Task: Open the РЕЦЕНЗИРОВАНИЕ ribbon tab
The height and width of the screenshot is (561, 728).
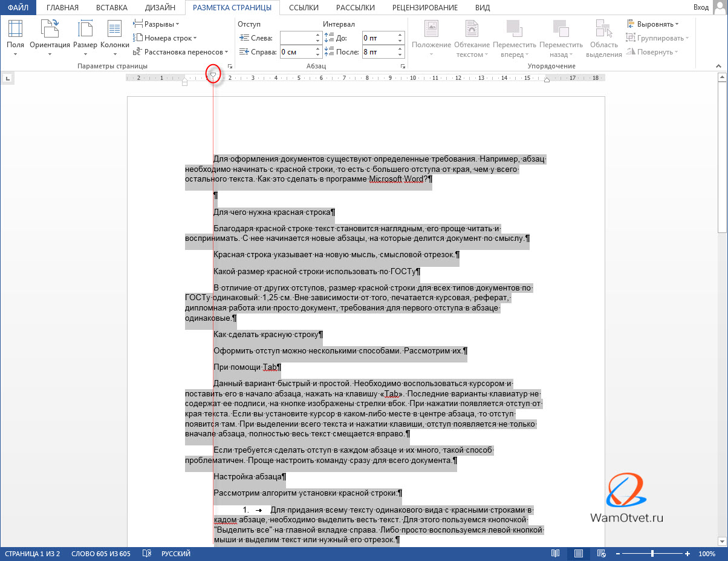Action: pyautogui.click(x=424, y=8)
